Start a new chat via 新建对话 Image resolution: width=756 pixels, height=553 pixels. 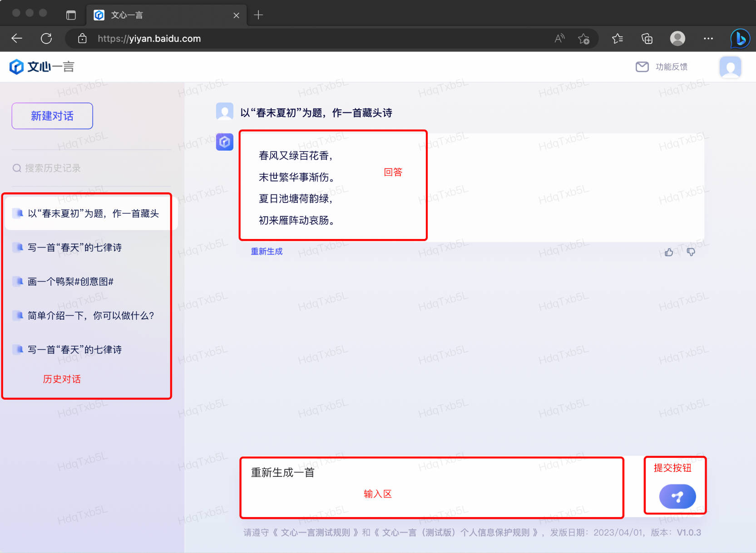click(x=52, y=116)
